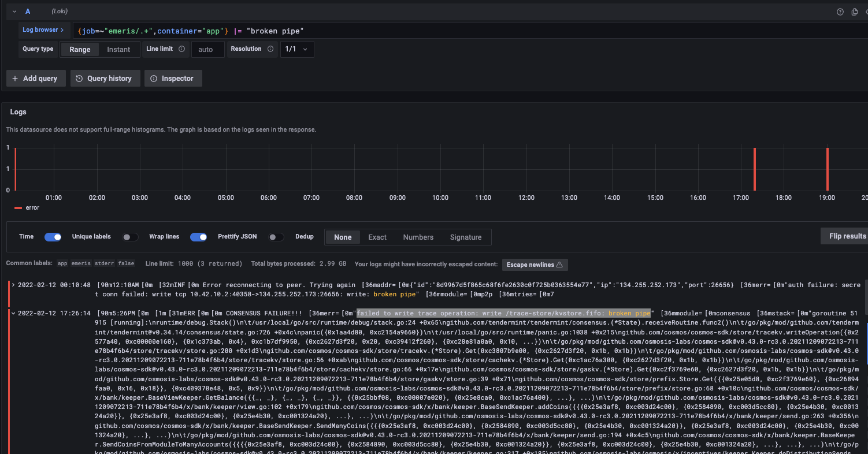Image resolution: width=868 pixels, height=454 pixels.
Task: Click the Add query button
Action: [35, 79]
